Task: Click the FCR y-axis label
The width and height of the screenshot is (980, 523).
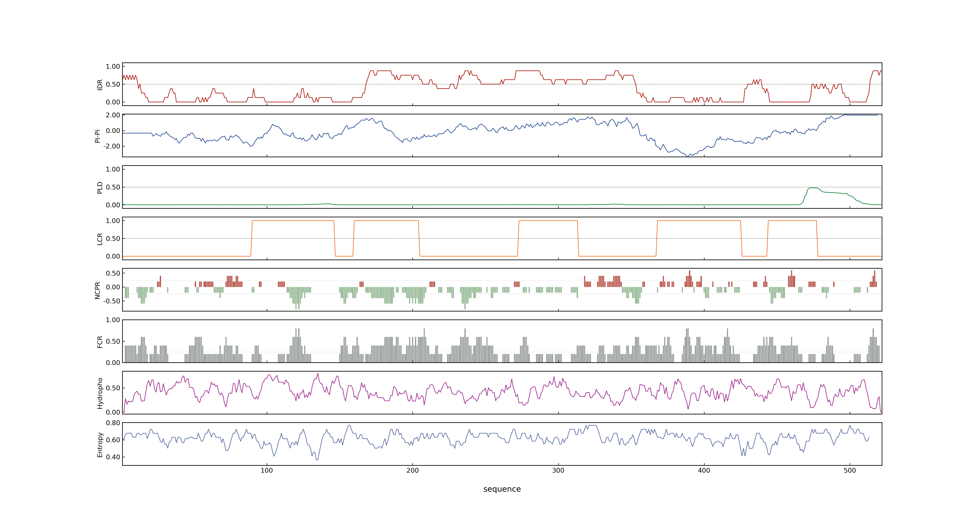Action: coord(100,341)
